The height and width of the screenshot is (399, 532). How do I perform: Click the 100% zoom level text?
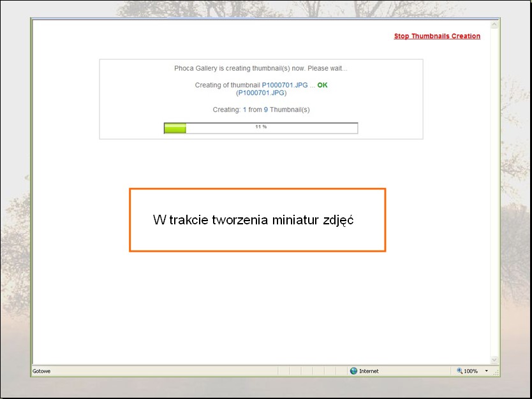tap(471, 371)
